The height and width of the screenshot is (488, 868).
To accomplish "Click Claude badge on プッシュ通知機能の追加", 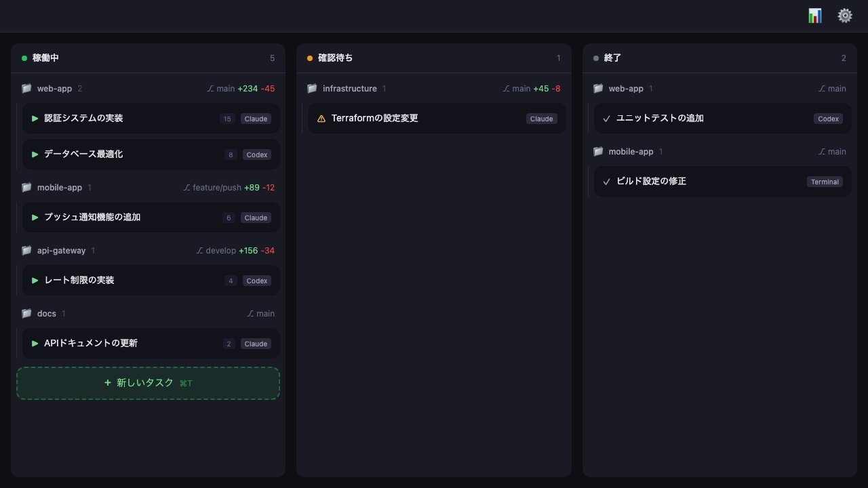I will (256, 218).
